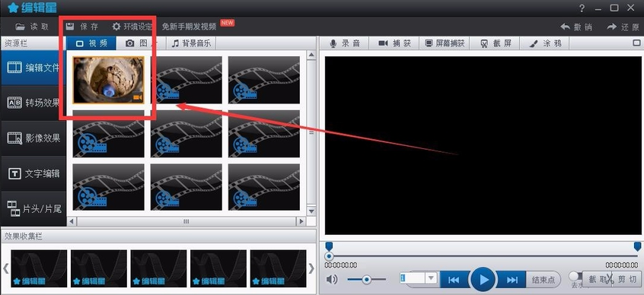Open 环境设定 environment settings
This screenshot has width=644, height=295.
point(132,27)
